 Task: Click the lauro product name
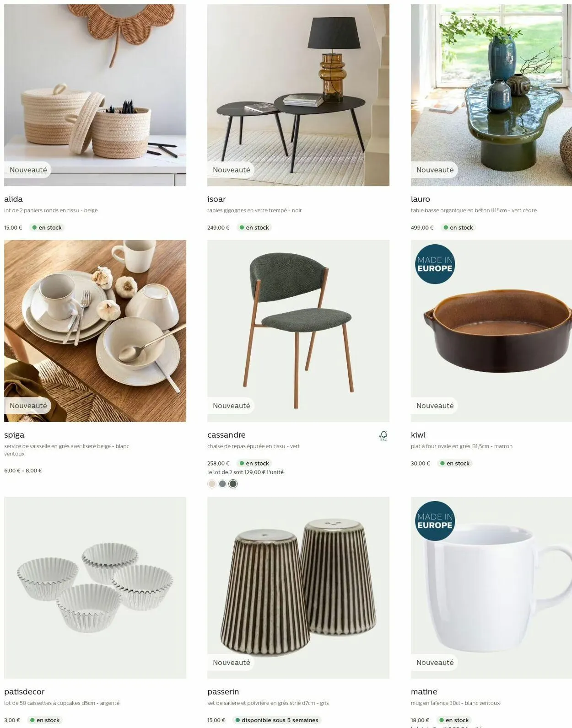point(421,199)
